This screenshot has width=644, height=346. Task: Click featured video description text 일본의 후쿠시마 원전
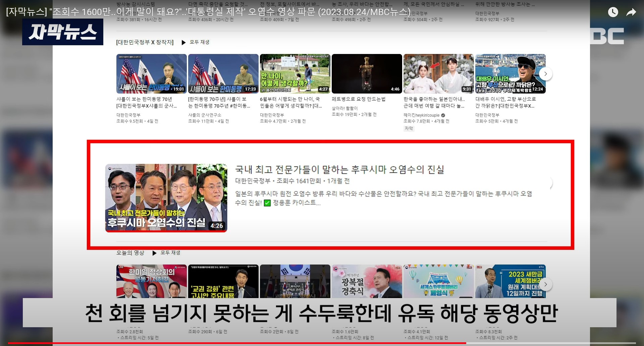383,198
